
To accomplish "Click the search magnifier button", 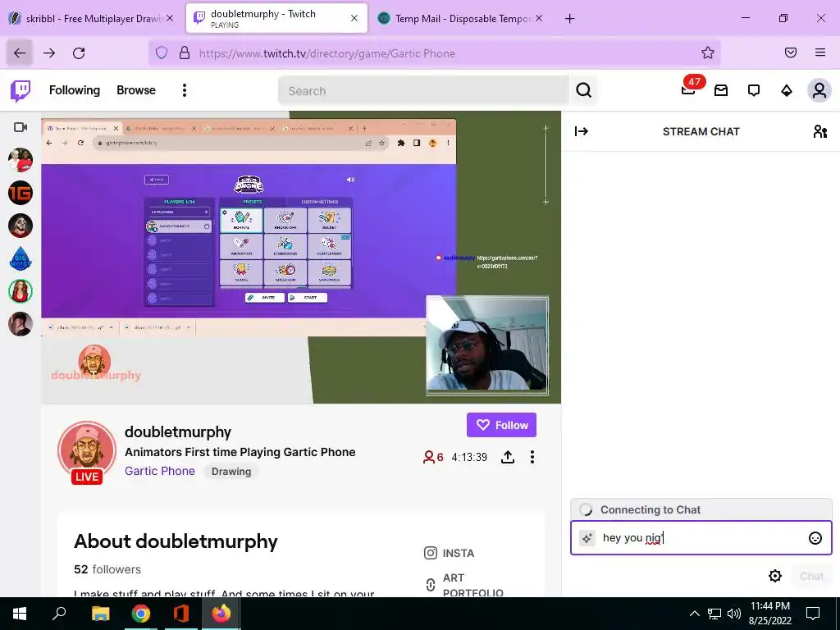I will click(x=584, y=90).
